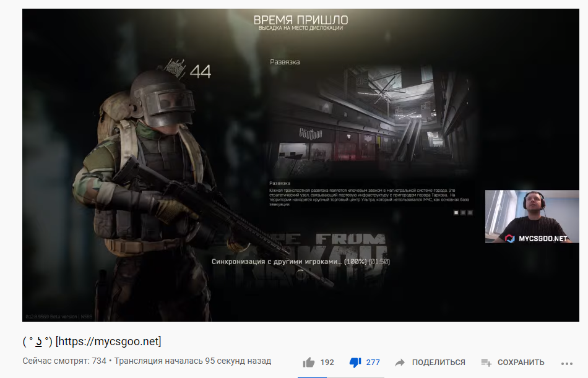
Task: Open the three-dot more actions menu
Action: coord(566,363)
